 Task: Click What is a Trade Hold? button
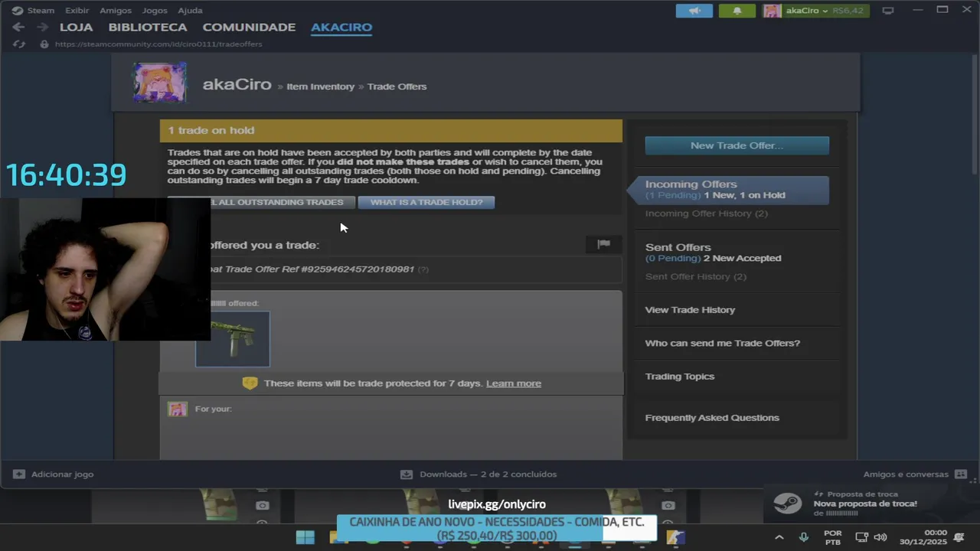[x=426, y=202]
